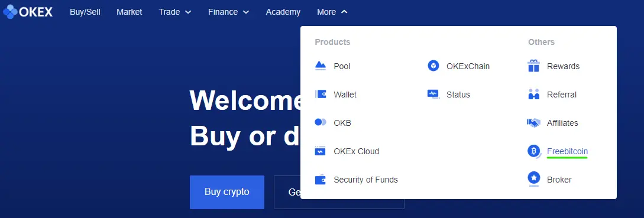The height and width of the screenshot is (218, 644).
Task: Visit the Academy page
Action: (x=283, y=12)
